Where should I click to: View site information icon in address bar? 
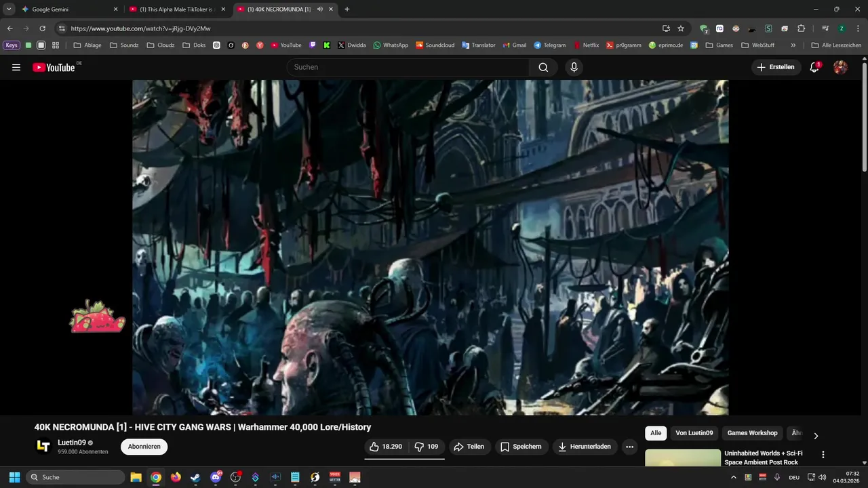[62, 28]
